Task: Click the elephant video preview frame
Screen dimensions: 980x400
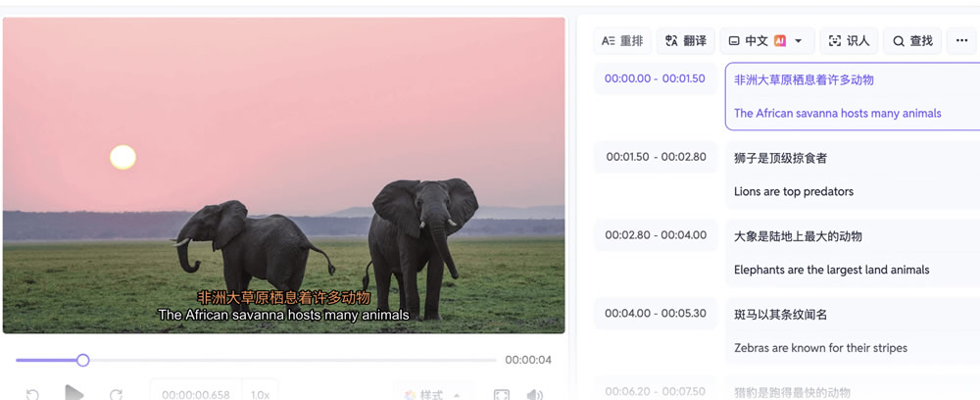Action: click(x=284, y=175)
